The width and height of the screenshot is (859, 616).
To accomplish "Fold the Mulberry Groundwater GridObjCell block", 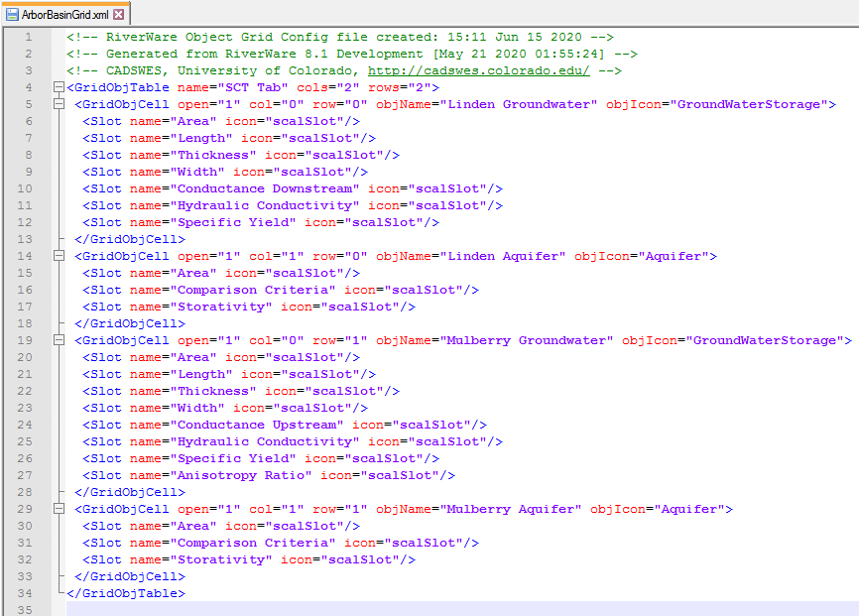I will click(59, 340).
